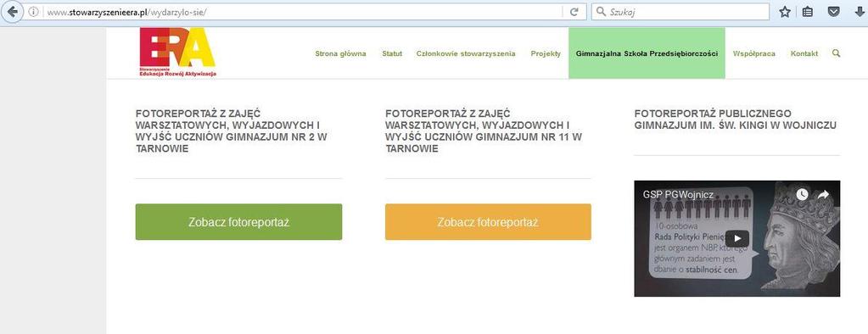Image resolution: width=868 pixels, height=334 pixels.
Task: Open the Statut menu item
Action: click(x=392, y=53)
